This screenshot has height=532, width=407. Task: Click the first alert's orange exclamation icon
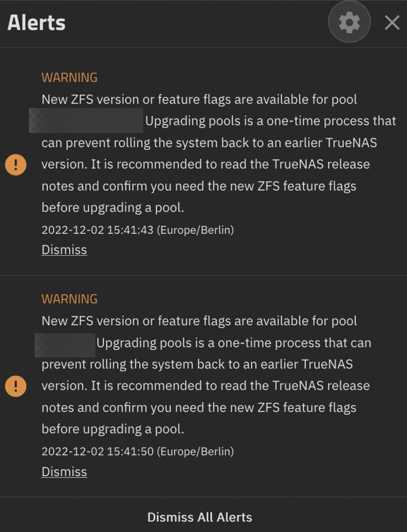pyautogui.click(x=15, y=165)
